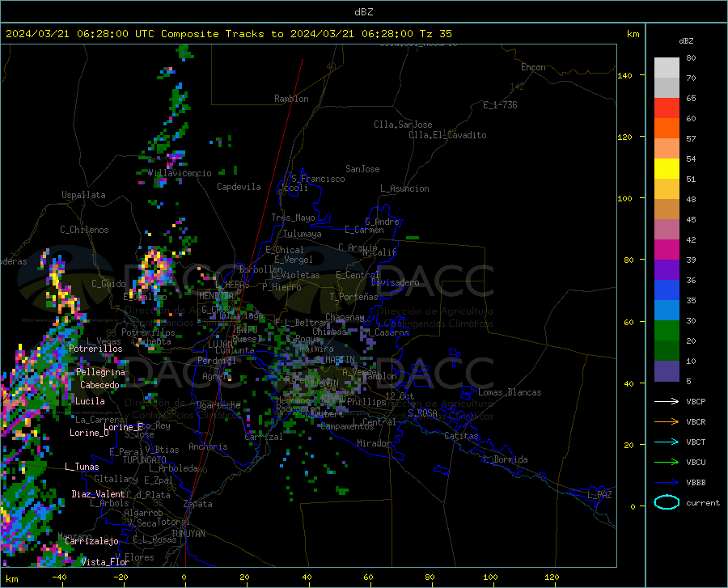
Task: Click the Tulumaya map label
Action: click(x=303, y=234)
